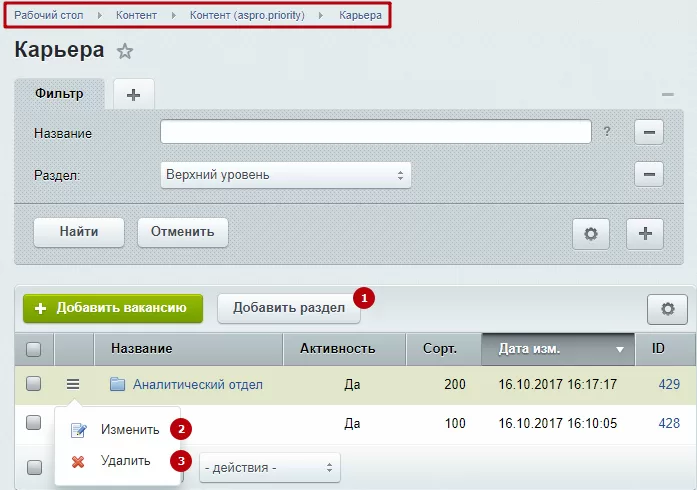Open the Раздел dropdown showing Верхний уровень
Viewport: 697px width, 490px height.
[285, 175]
